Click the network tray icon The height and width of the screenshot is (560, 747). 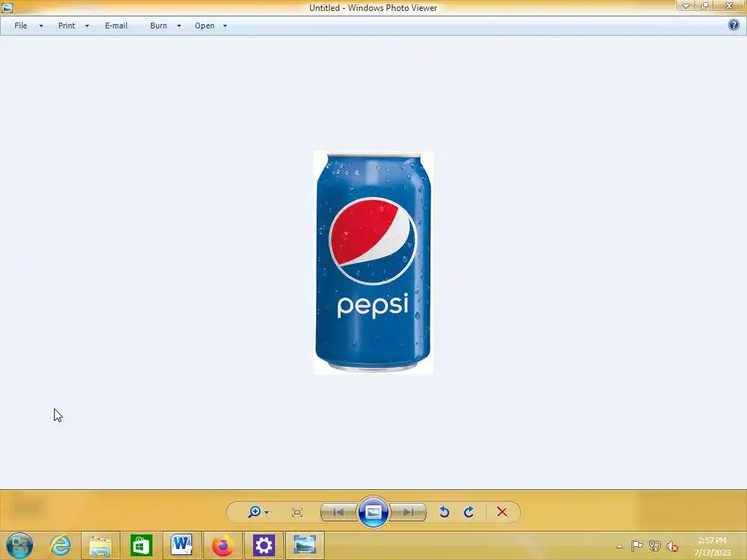pyautogui.click(x=655, y=546)
